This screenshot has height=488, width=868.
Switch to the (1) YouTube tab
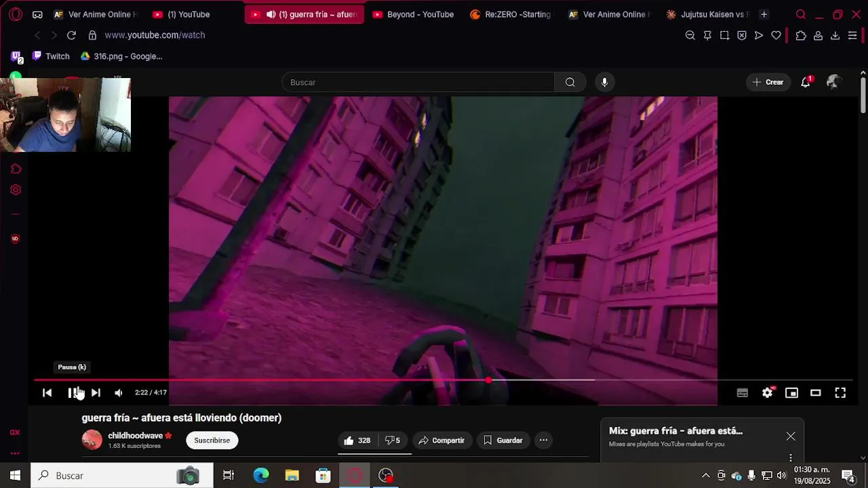point(182,14)
